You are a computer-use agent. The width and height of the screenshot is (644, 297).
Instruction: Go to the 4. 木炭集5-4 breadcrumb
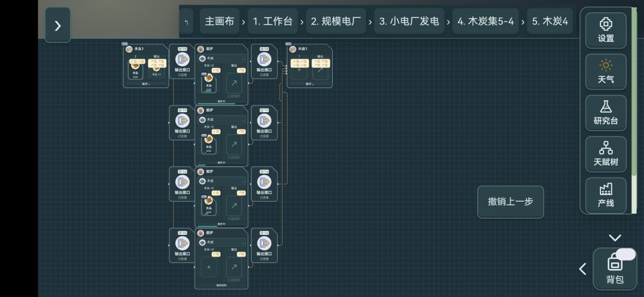pyautogui.click(x=485, y=21)
